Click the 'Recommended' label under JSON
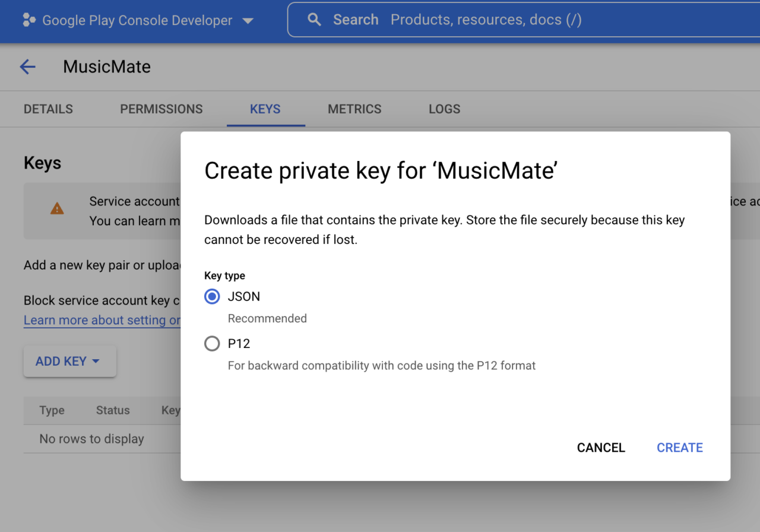The image size is (760, 532). [267, 318]
